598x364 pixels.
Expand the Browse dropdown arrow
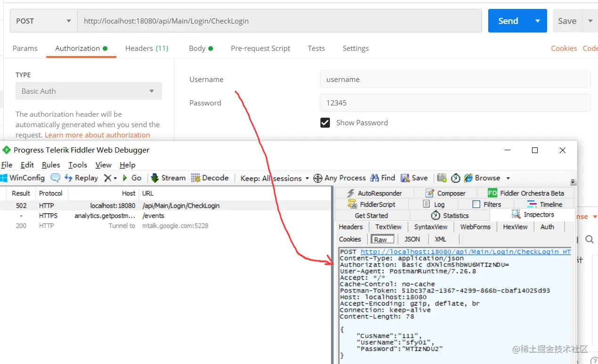pos(508,178)
